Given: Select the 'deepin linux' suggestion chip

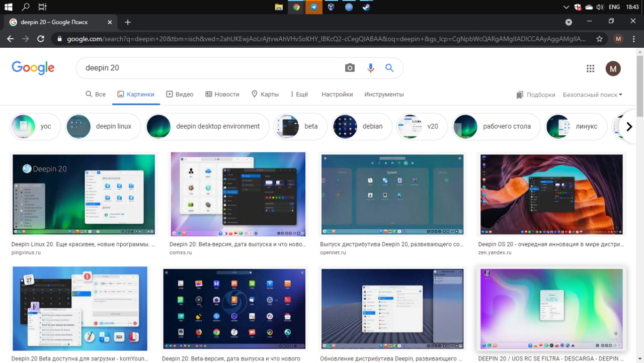Looking at the screenshot, I should pyautogui.click(x=103, y=126).
